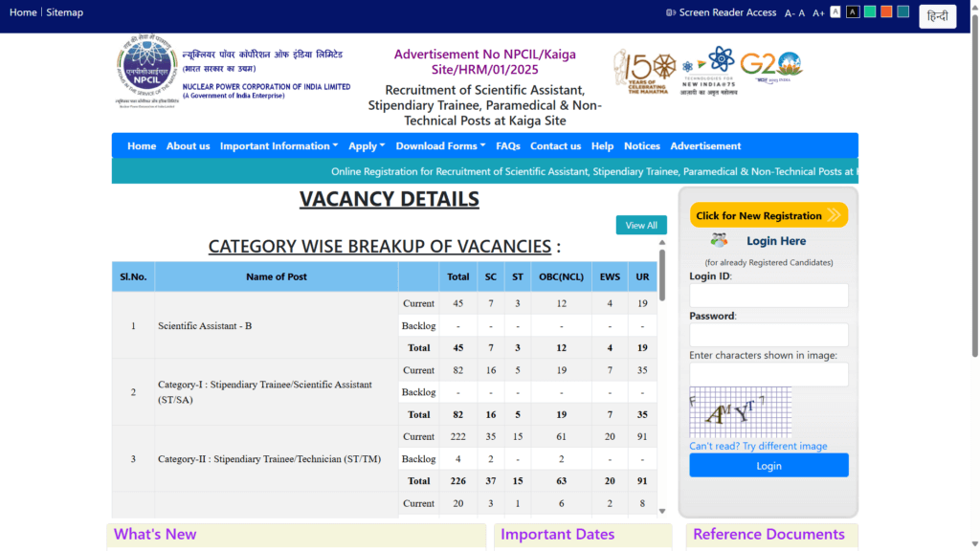Click for New Registration button
The height and width of the screenshot is (551, 980).
768,215
